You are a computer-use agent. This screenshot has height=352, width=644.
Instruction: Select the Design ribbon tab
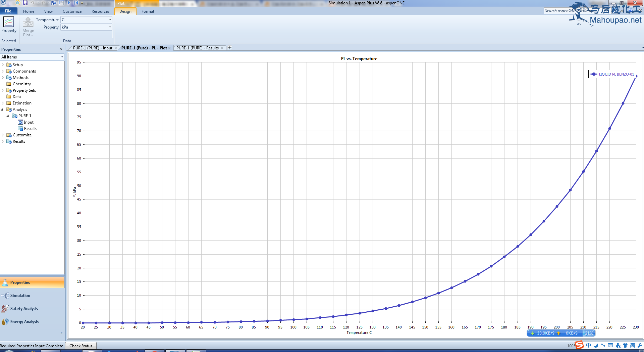pos(125,11)
